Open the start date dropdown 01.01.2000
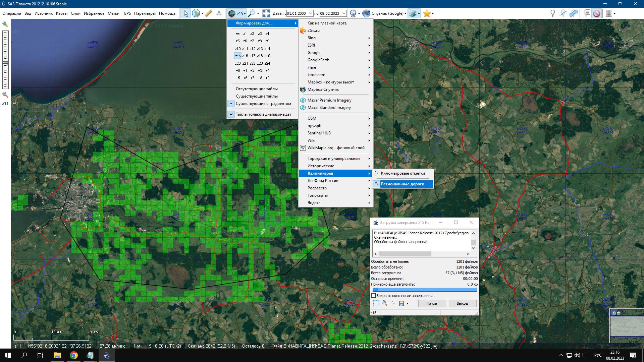 click(x=311, y=13)
